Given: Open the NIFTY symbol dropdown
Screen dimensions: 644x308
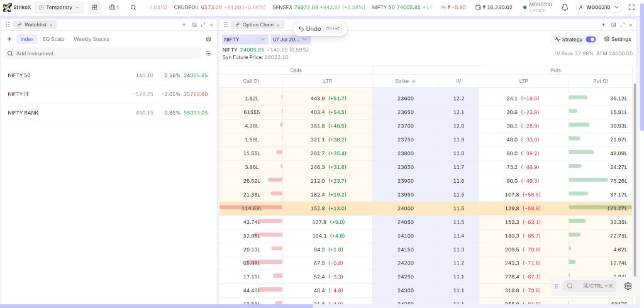Looking at the screenshot, I should point(245,40).
